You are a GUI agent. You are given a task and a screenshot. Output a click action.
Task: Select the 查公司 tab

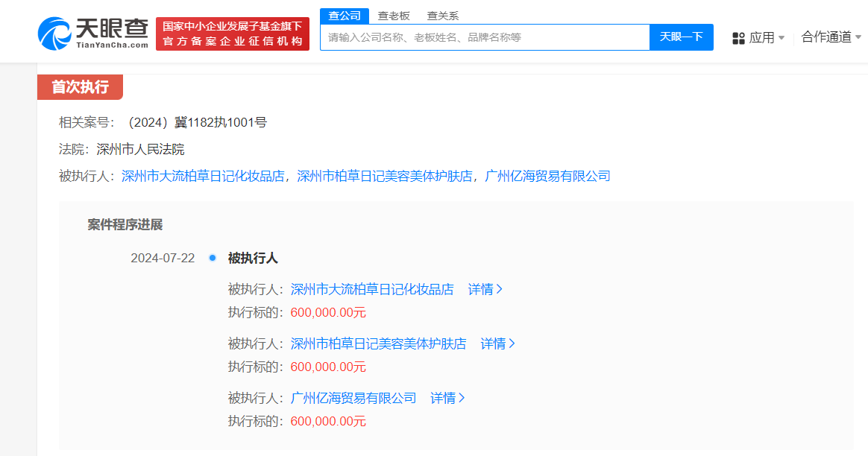344,15
